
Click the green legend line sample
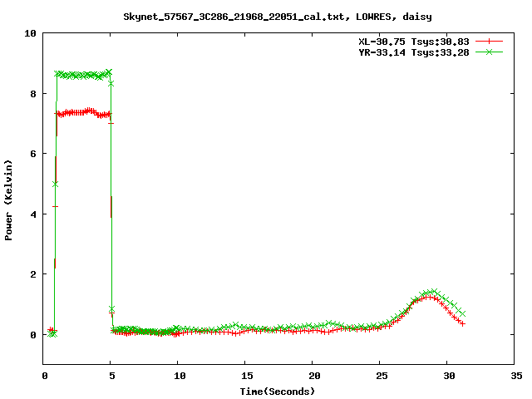click(x=489, y=52)
